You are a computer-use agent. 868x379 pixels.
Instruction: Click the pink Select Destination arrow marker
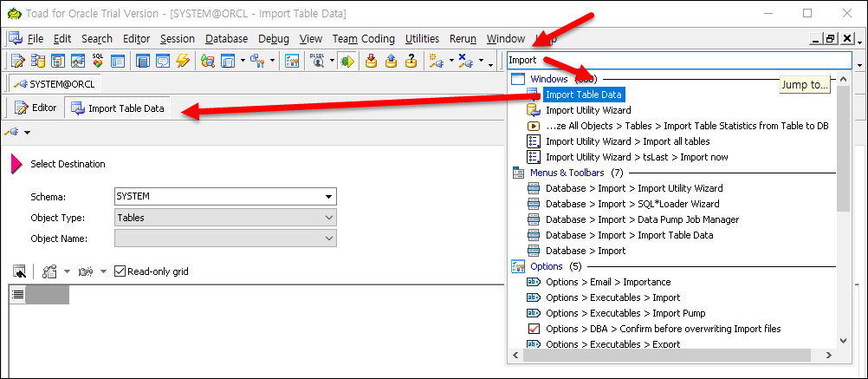(x=16, y=163)
